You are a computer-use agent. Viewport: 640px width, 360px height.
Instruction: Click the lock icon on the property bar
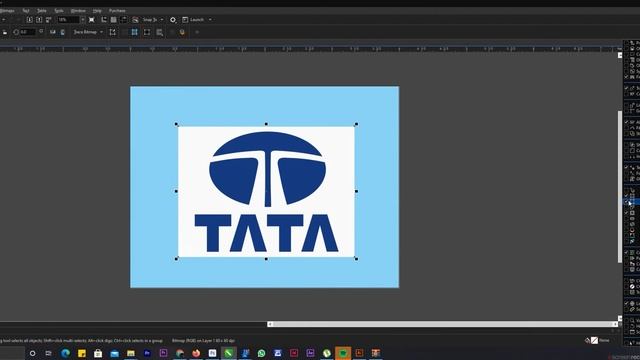[x=5, y=32]
